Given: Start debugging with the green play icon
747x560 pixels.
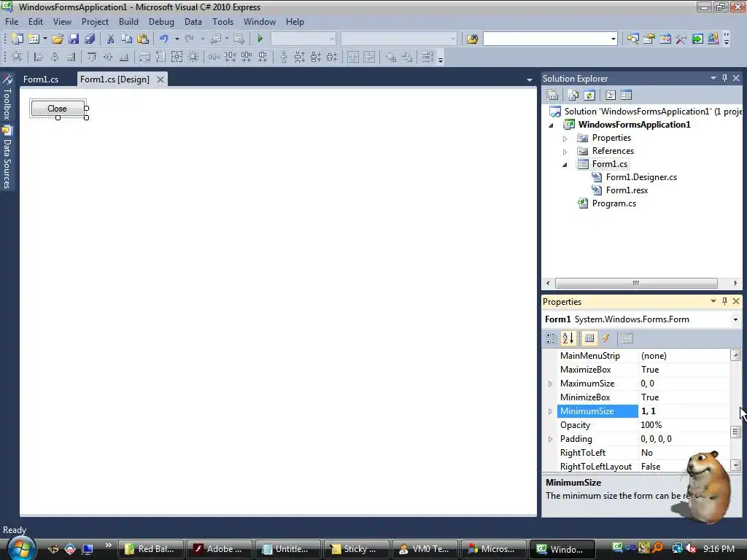Looking at the screenshot, I should [x=260, y=39].
